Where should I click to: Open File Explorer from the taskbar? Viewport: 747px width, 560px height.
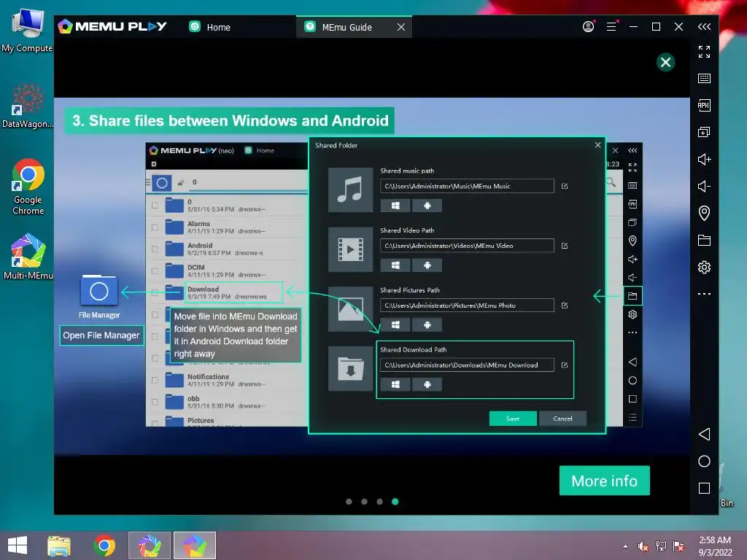pos(59,545)
